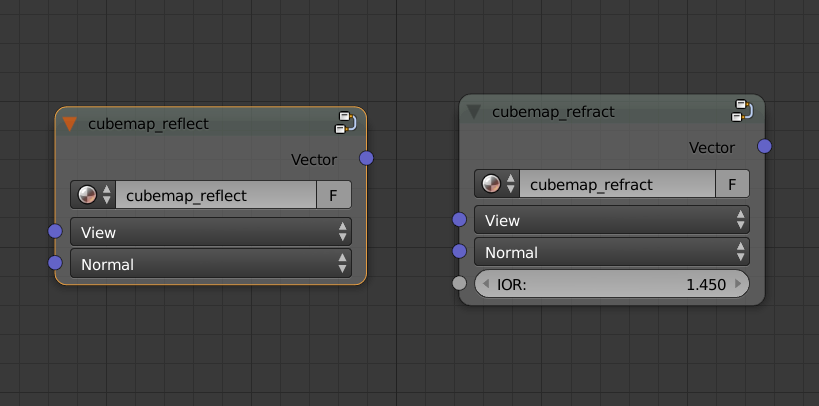
Task: Browse node tree icon in cubemap_reflect
Action: point(93,195)
